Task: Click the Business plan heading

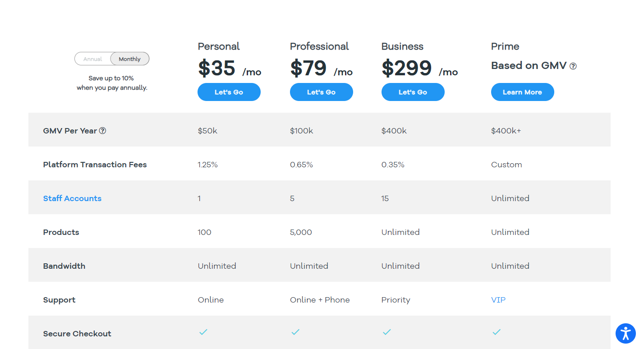Action: pos(402,46)
